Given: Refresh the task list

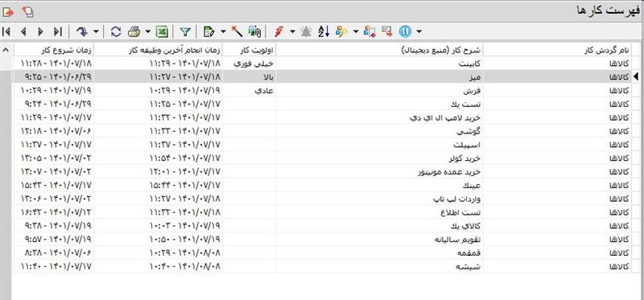Looking at the screenshot, I should point(116,31).
